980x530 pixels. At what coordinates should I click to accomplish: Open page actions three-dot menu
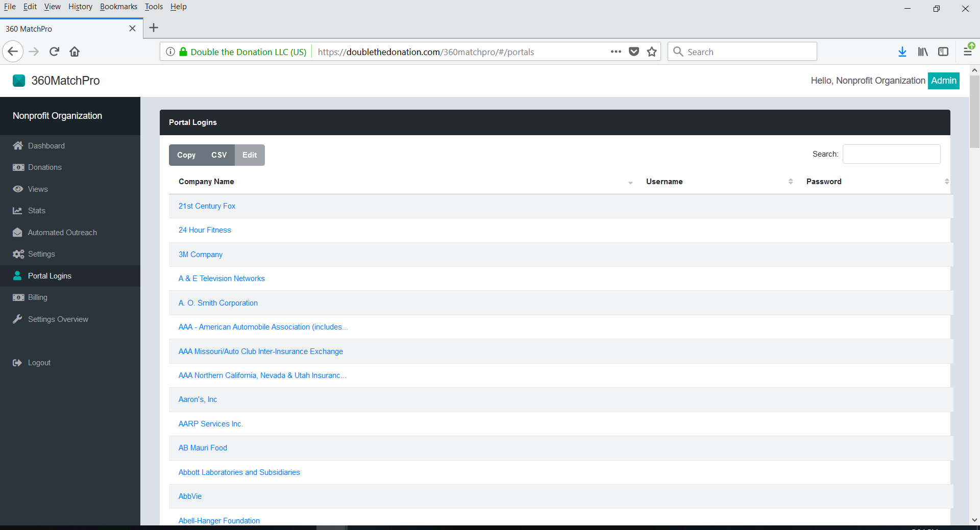(616, 52)
